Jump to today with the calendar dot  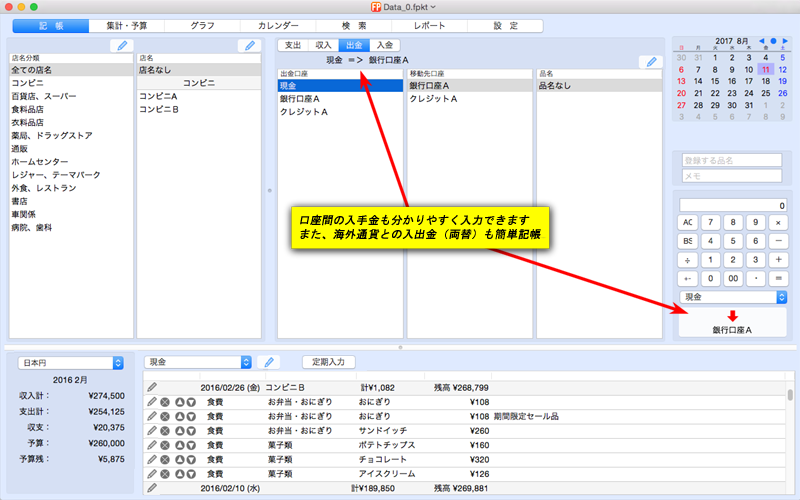pyautogui.click(x=773, y=41)
